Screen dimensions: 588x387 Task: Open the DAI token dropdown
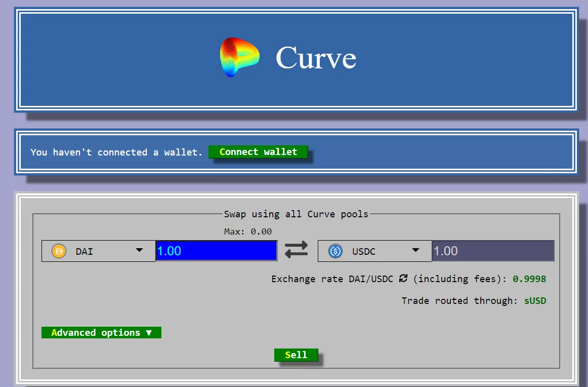(x=98, y=251)
